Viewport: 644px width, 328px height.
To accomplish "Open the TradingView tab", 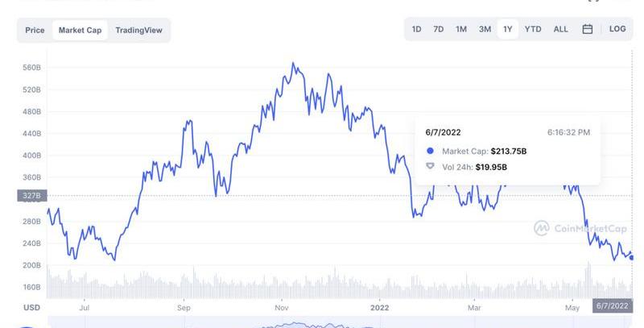I will click(138, 31).
